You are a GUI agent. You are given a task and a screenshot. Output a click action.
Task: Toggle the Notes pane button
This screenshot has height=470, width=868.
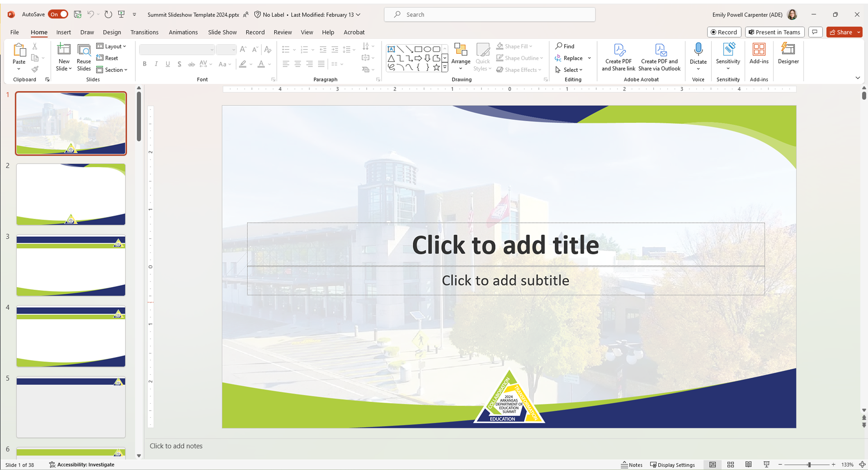click(632, 465)
